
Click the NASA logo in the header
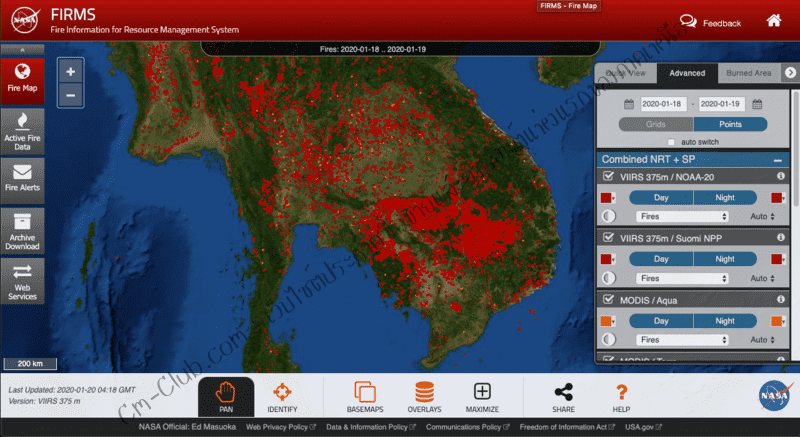[x=26, y=20]
